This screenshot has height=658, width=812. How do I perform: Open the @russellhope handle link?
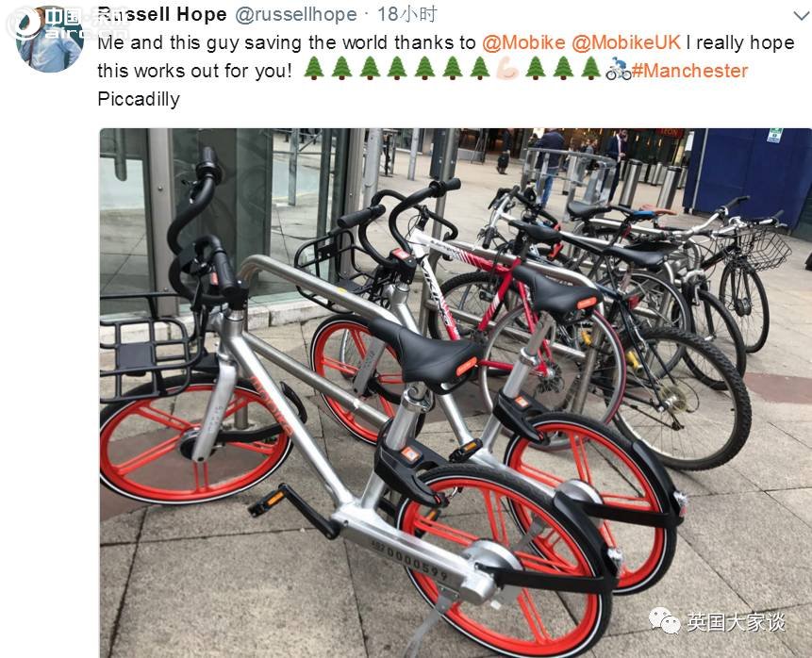(296, 14)
